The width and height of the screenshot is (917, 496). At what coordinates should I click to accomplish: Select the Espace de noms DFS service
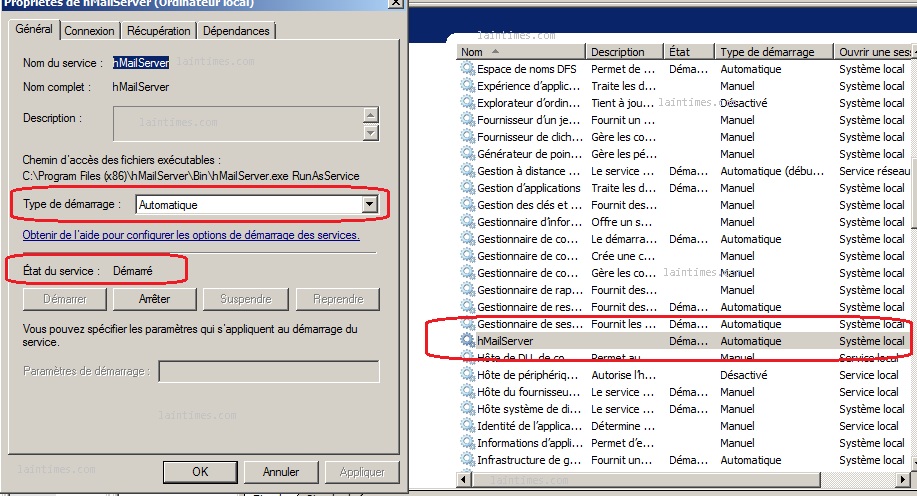pos(685,69)
